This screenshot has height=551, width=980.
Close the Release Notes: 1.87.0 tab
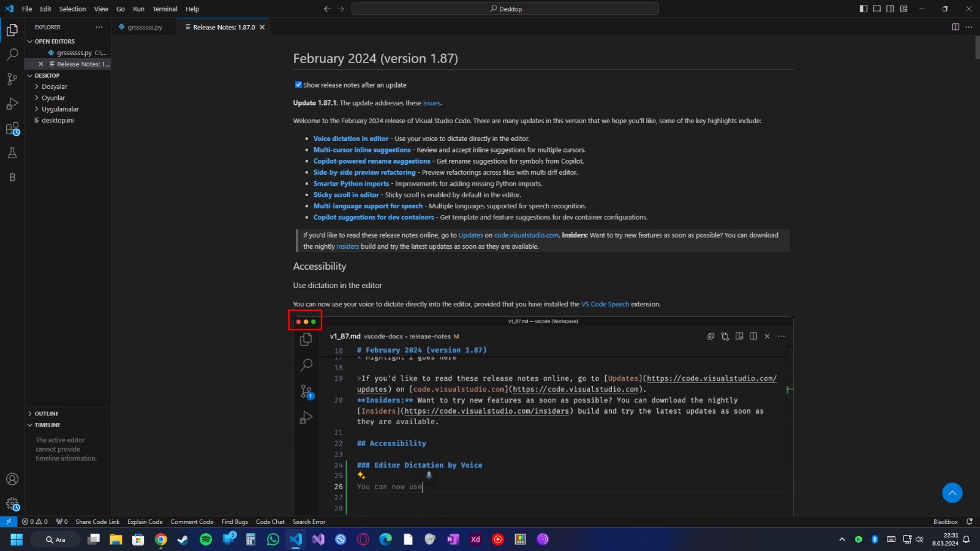point(262,27)
